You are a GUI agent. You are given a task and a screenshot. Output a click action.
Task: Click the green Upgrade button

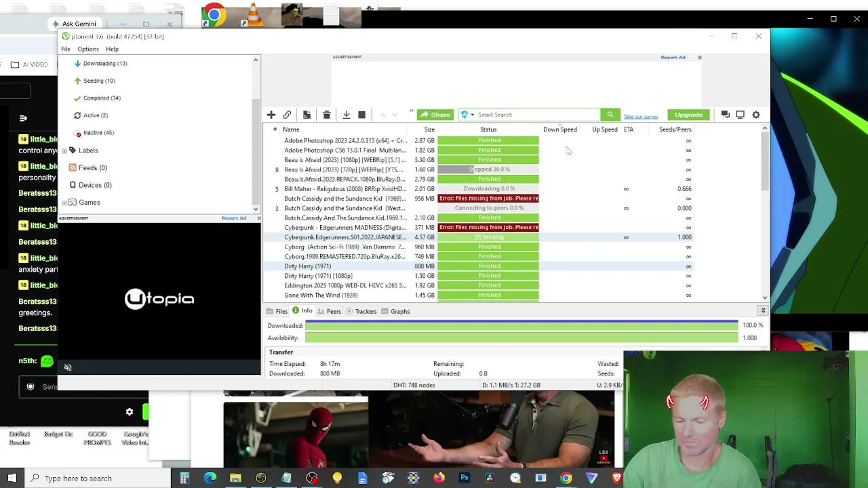688,115
